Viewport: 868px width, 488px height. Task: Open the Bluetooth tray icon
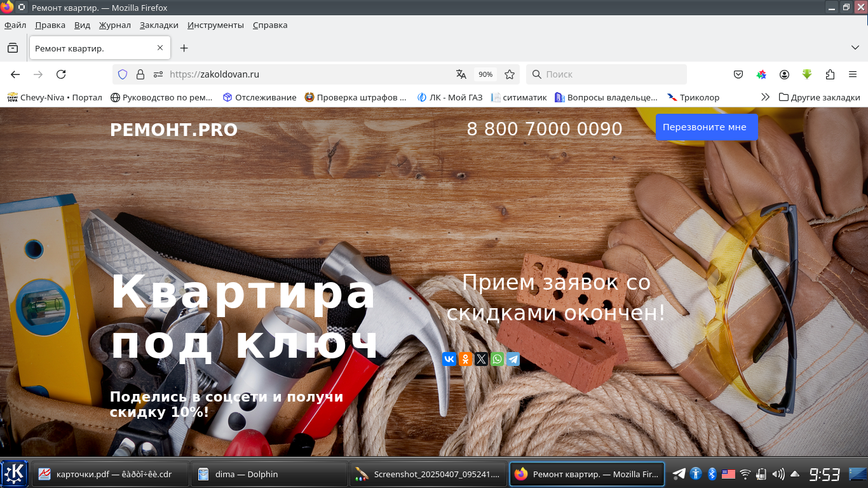click(712, 474)
